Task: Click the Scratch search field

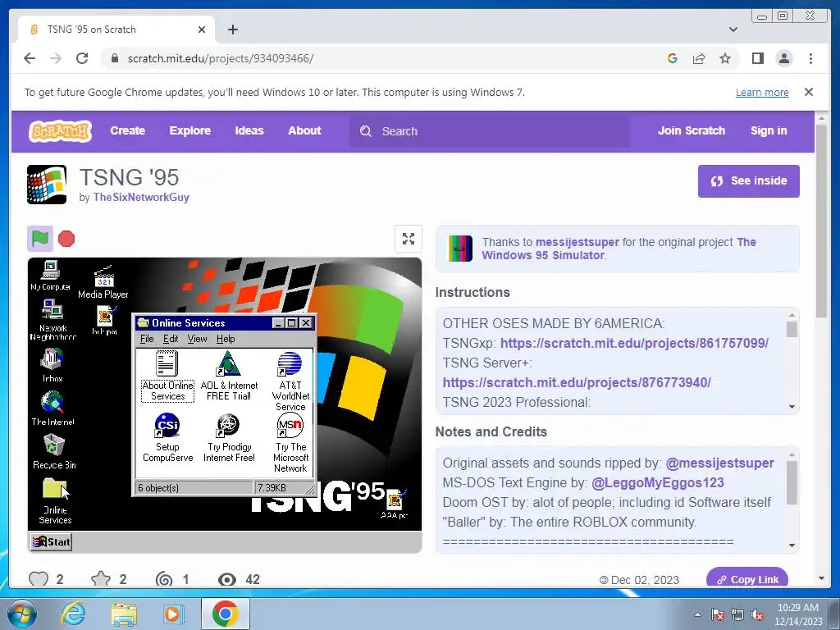Action: [x=490, y=131]
